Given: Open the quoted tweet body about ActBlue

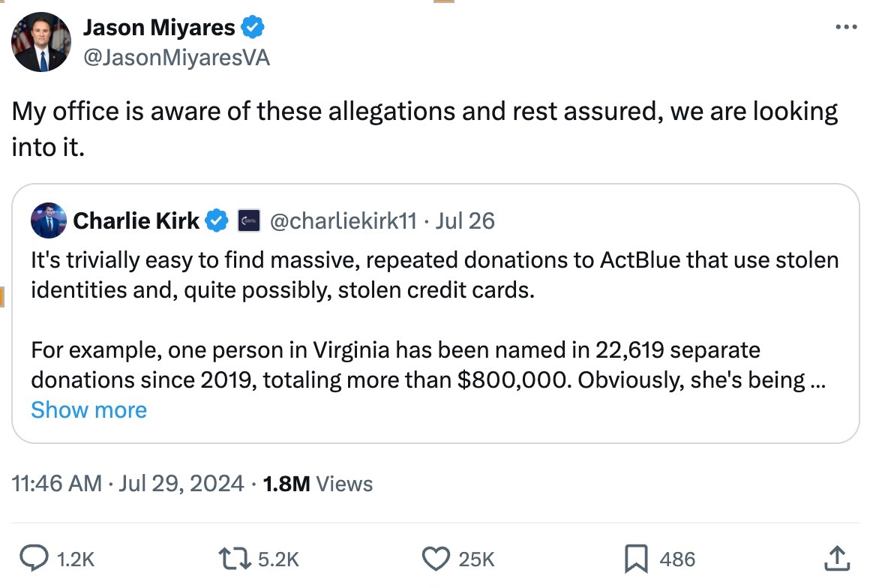Looking at the screenshot, I should click(433, 319).
